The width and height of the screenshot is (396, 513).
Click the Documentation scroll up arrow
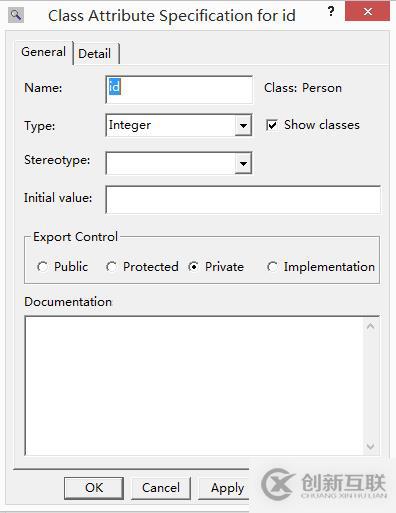370,326
